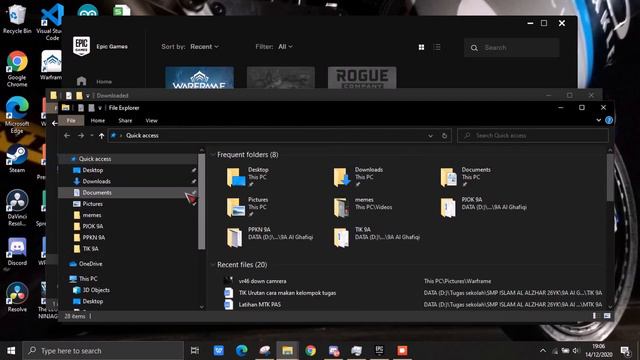Screen dimensions: 640x360
Task: Expand the ribbon chevron
Action: [598, 120]
